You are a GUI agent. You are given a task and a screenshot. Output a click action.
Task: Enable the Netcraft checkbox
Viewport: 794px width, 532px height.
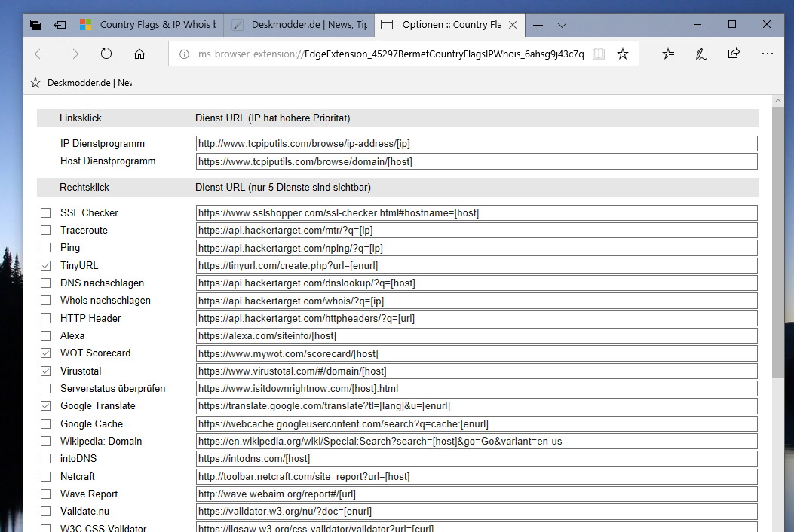point(45,477)
